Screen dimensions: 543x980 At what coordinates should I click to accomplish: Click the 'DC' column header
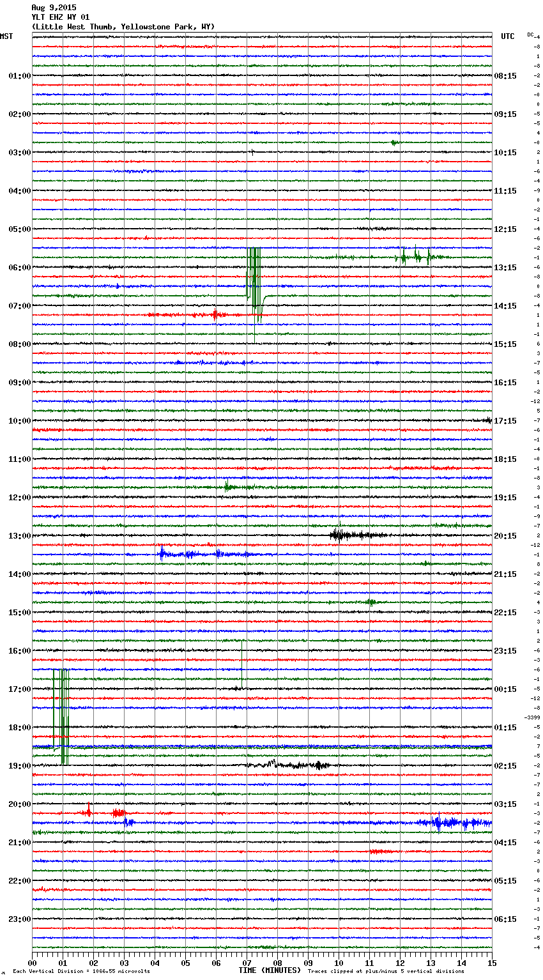[x=531, y=34]
